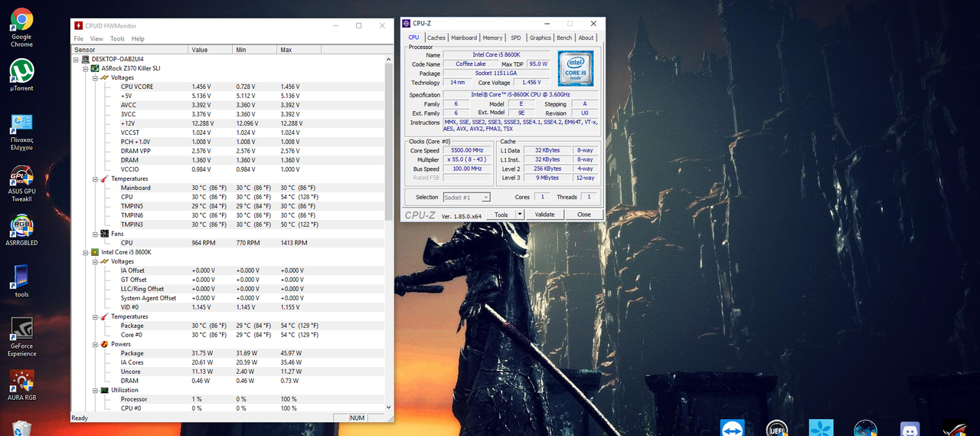Click the ROG icon on the taskbar
Viewport: 980px width, 436px height.
pos(954,429)
